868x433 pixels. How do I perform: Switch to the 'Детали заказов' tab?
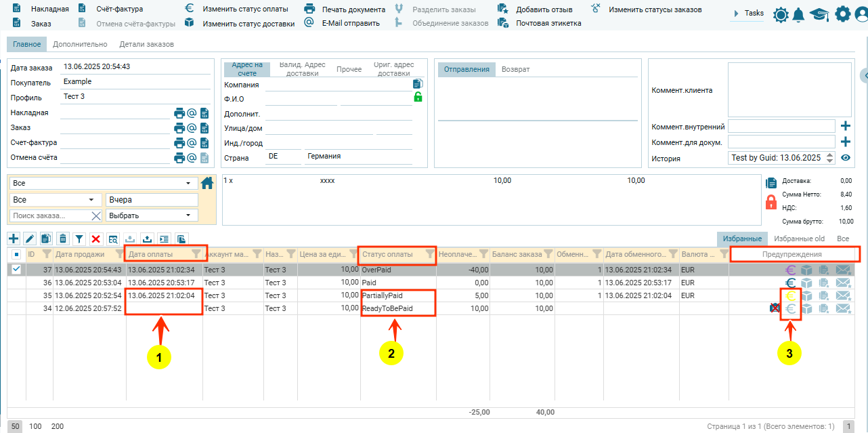tap(146, 44)
